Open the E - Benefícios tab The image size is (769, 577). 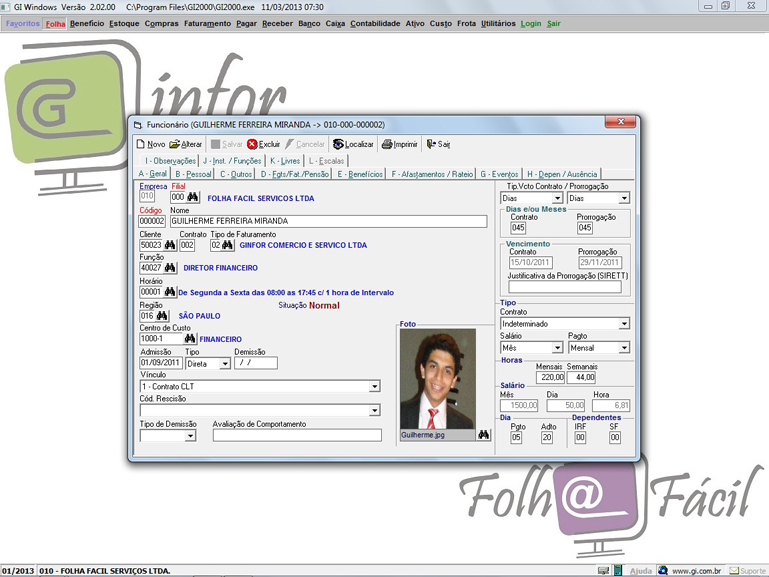(x=360, y=174)
